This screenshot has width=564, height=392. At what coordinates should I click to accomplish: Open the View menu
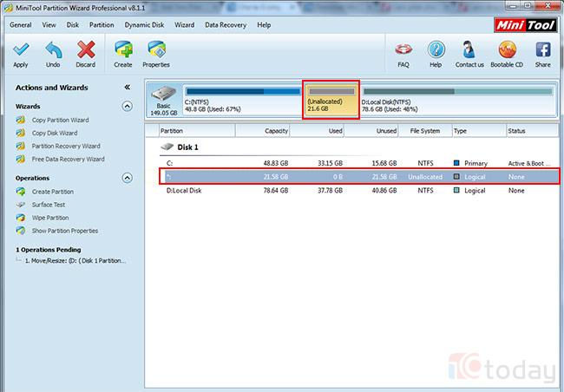[49, 25]
